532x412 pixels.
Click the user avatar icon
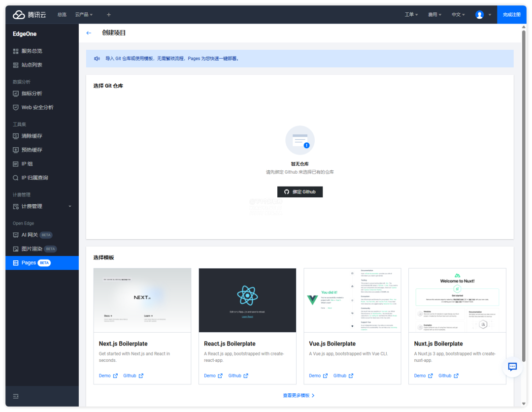(479, 15)
